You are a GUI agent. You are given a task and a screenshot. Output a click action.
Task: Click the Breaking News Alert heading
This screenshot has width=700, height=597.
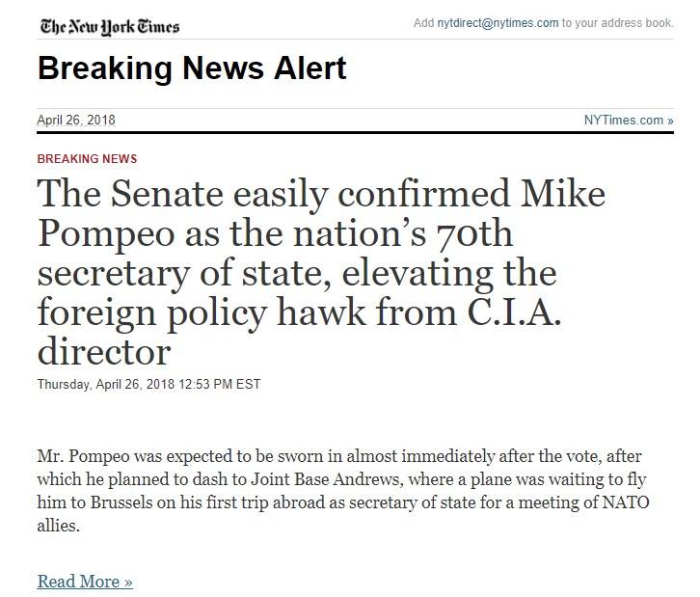(192, 68)
